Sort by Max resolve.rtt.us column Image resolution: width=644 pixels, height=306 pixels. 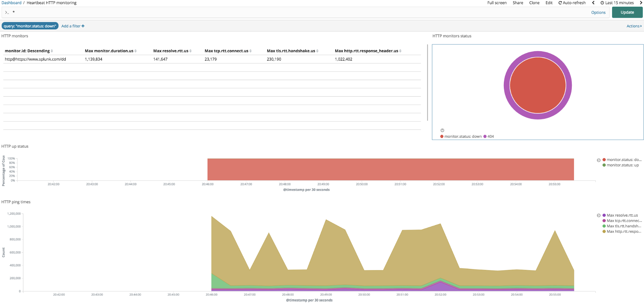(x=172, y=51)
